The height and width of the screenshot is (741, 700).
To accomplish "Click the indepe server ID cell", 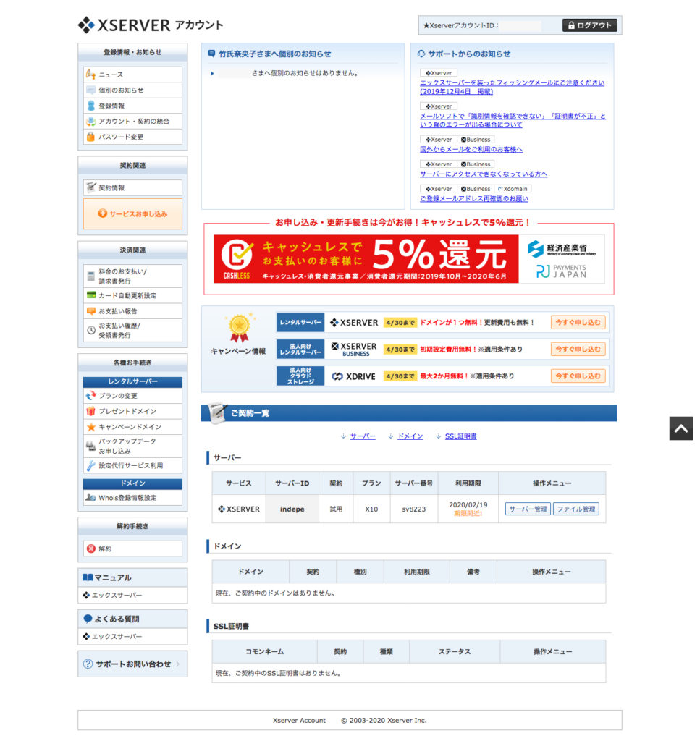I will (292, 509).
